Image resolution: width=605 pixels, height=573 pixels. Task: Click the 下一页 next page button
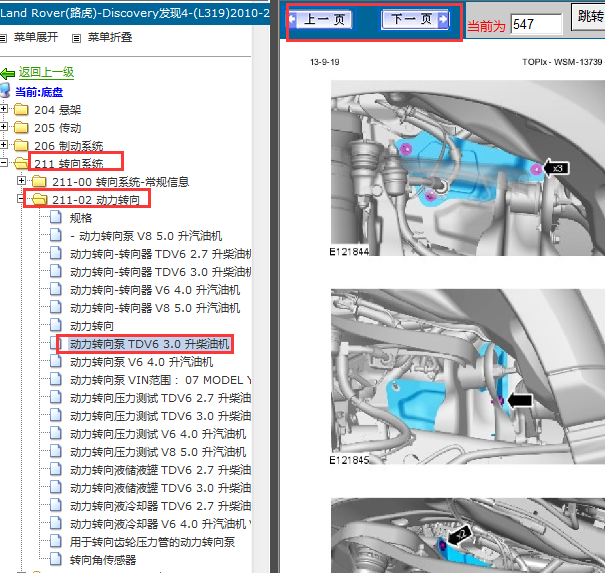pyautogui.click(x=416, y=19)
